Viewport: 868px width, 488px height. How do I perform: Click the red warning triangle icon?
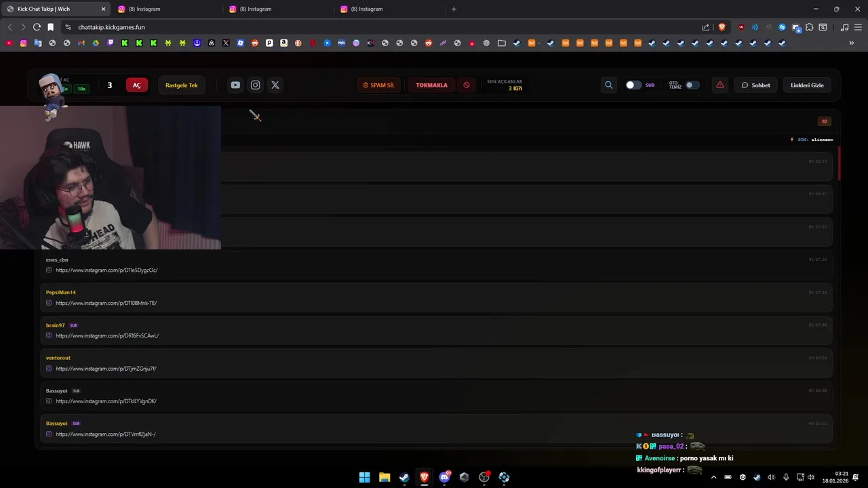(x=719, y=85)
